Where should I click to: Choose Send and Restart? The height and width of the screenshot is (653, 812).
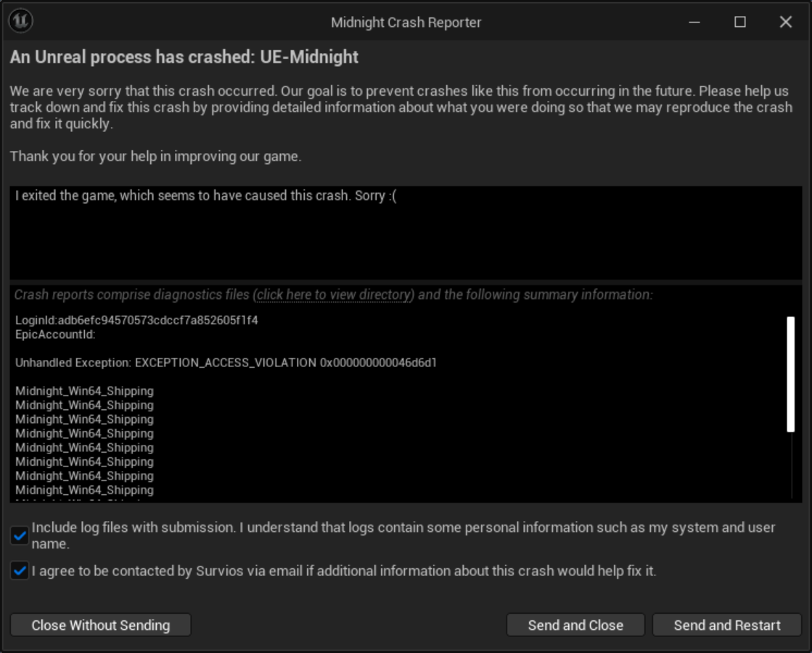coord(726,625)
